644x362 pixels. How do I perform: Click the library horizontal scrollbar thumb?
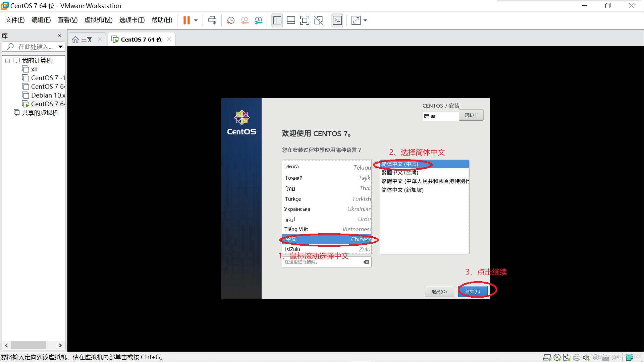29,345
